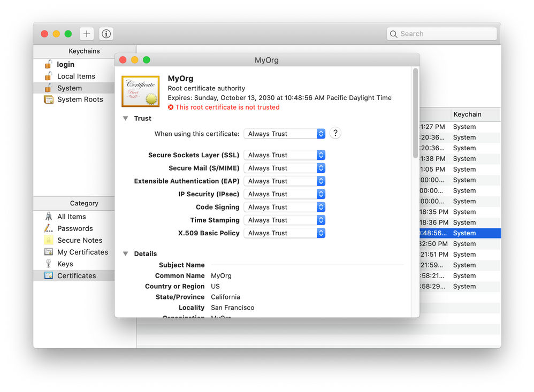Screen dimensions: 534x392
Task: Click the Add (+) toolbar button
Action: point(86,33)
